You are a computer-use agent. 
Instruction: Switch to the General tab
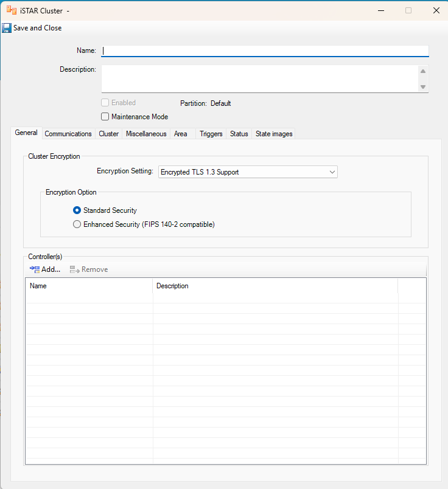26,133
